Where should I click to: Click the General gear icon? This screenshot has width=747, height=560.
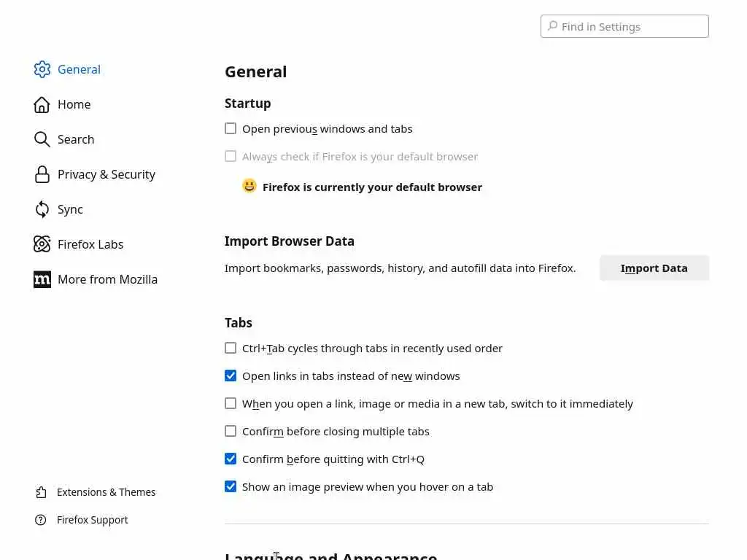coord(42,69)
